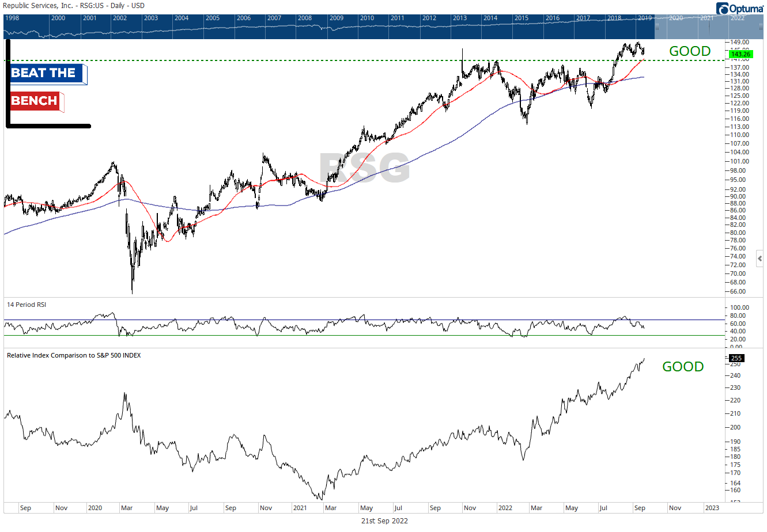767x532 pixels.
Task: Click the 160 value on relative comparison axis
Action: click(735, 491)
